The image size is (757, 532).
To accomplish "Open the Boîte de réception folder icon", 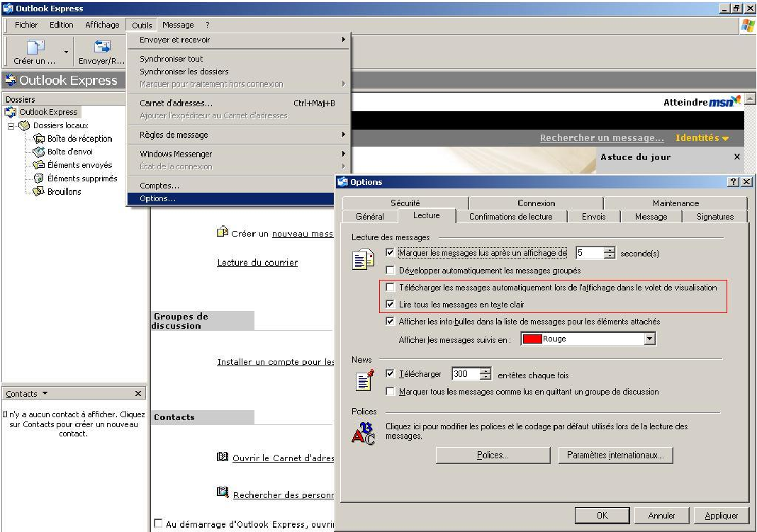I will (x=38, y=139).
